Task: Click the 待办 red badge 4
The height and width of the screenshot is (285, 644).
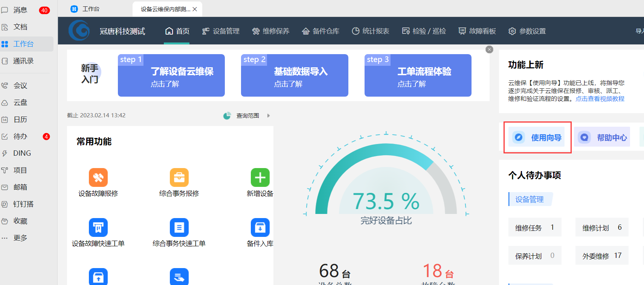Action: click(46, 136)
